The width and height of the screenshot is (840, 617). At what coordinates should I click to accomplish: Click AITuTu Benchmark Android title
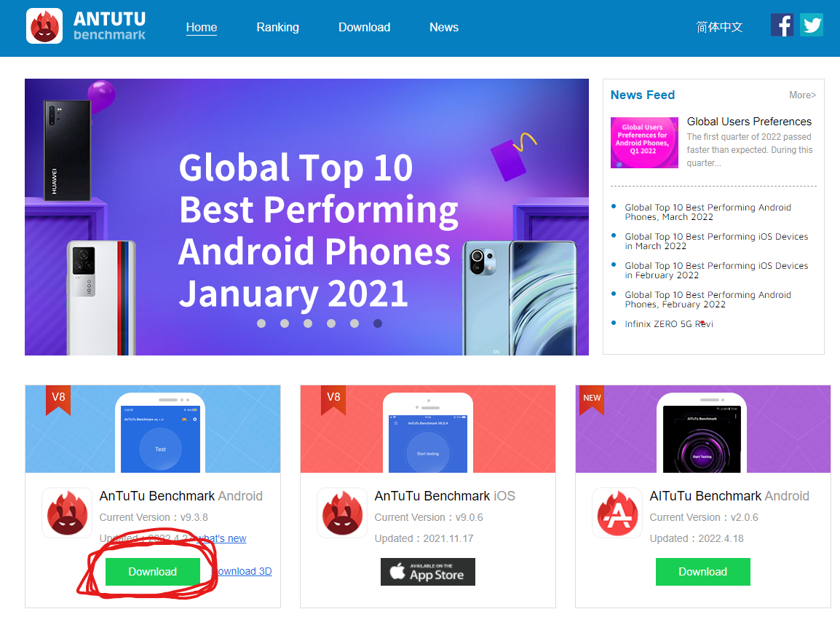[x=729, y=496]
